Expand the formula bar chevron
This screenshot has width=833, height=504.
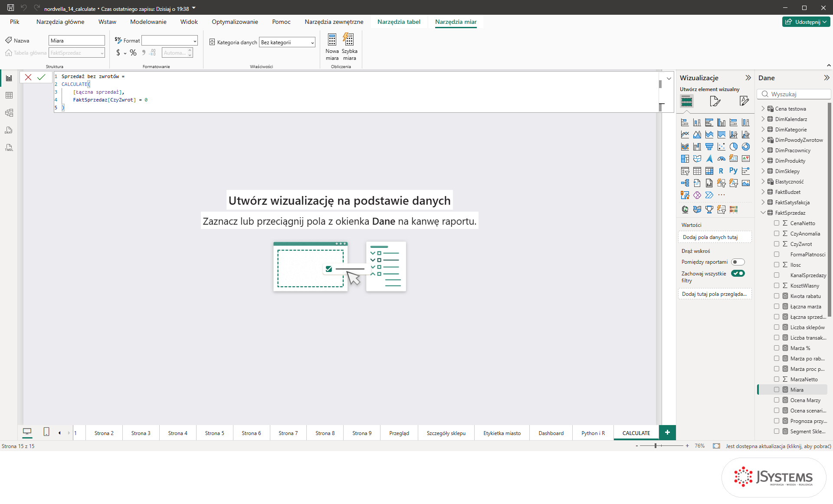[x=669, y=78]
